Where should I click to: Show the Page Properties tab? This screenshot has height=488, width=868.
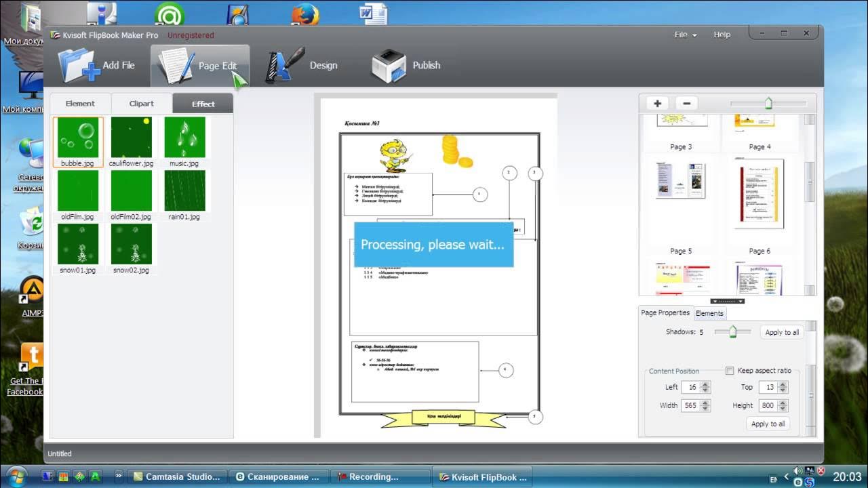pyautogui.click(x=665, y=312)
